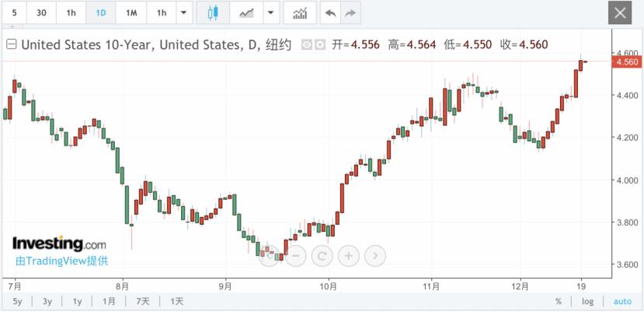Zoom in with the plus circle
Image resolution: width=644 pixels, height=312 pixels.
(x=348, y=256)
